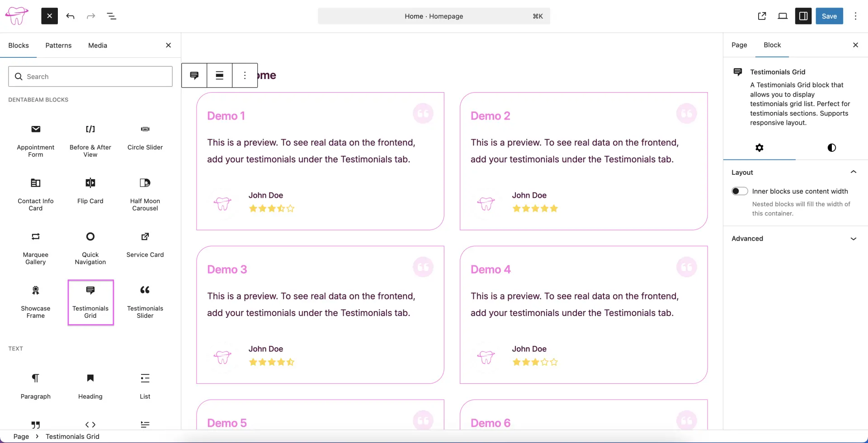
Task: Close the settings sidebar
Action: [855, 45]
